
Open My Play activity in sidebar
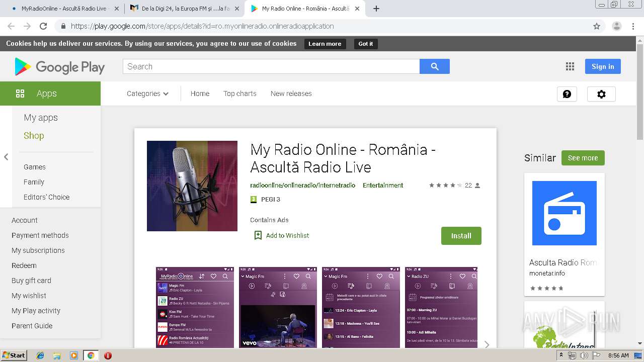click(36, 311)
